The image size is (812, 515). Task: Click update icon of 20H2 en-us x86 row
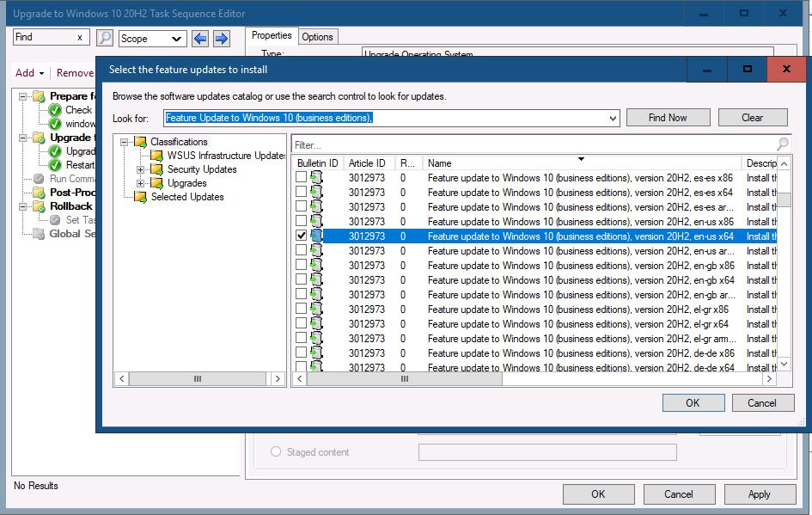click(x=316, y=221)
